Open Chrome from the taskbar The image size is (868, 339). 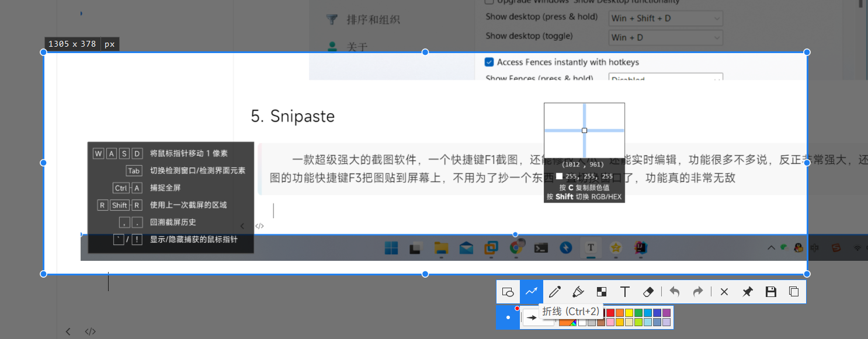516,248
